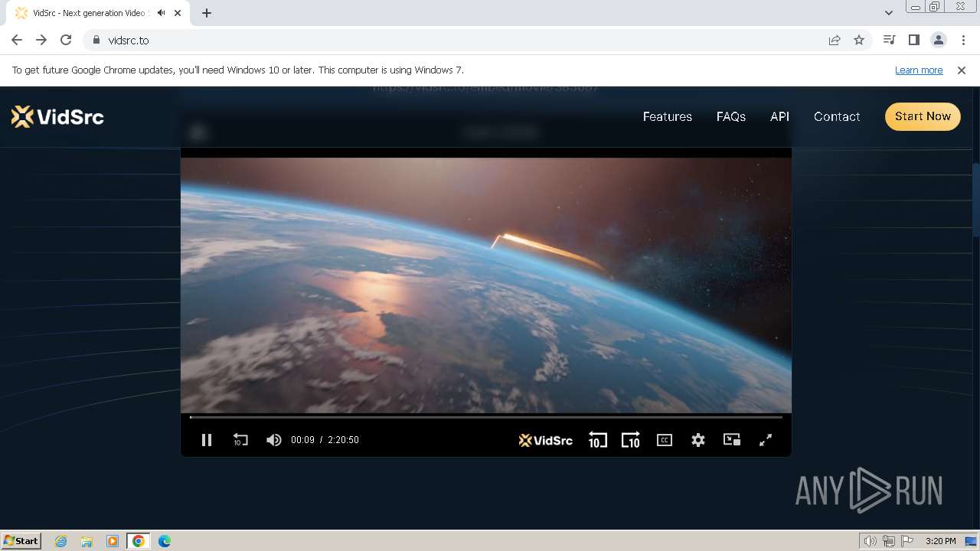Share this page using the share icon
980x551 pixels.
[x=835, y=40]
